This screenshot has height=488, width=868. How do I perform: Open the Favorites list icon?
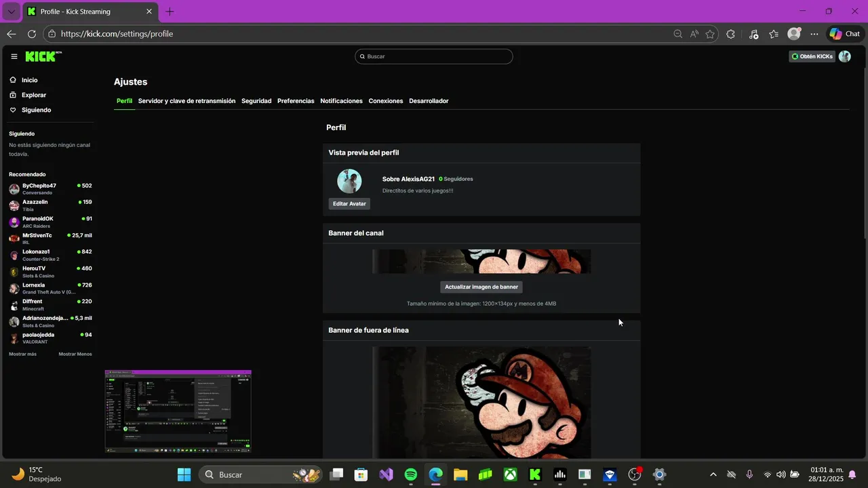click(774, 34)
